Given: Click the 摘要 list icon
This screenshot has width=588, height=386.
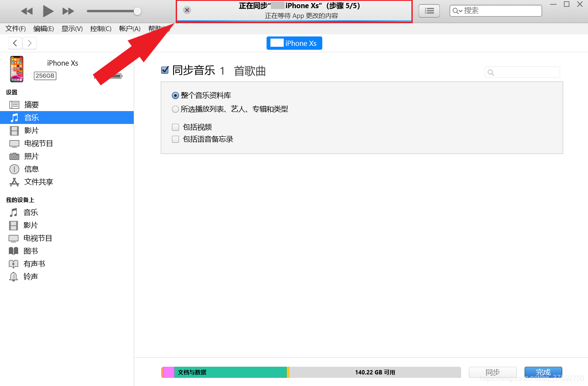Looking at the screenshot, I should [x=14, y=105].
